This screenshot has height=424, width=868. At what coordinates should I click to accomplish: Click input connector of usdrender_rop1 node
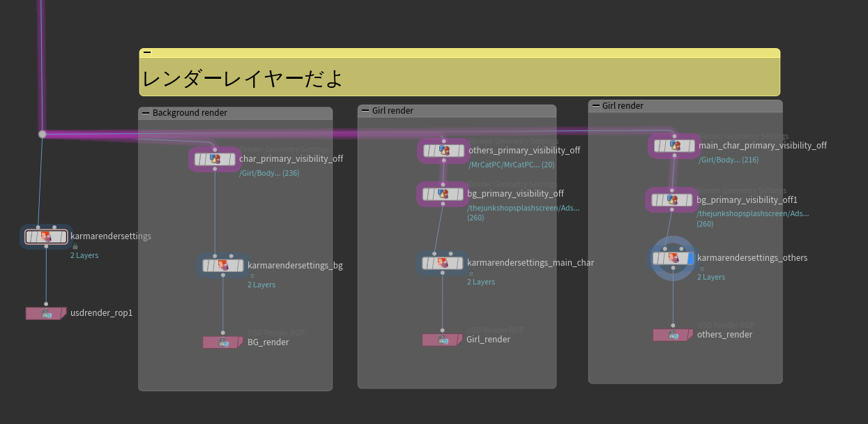click(x=47, y=304)
